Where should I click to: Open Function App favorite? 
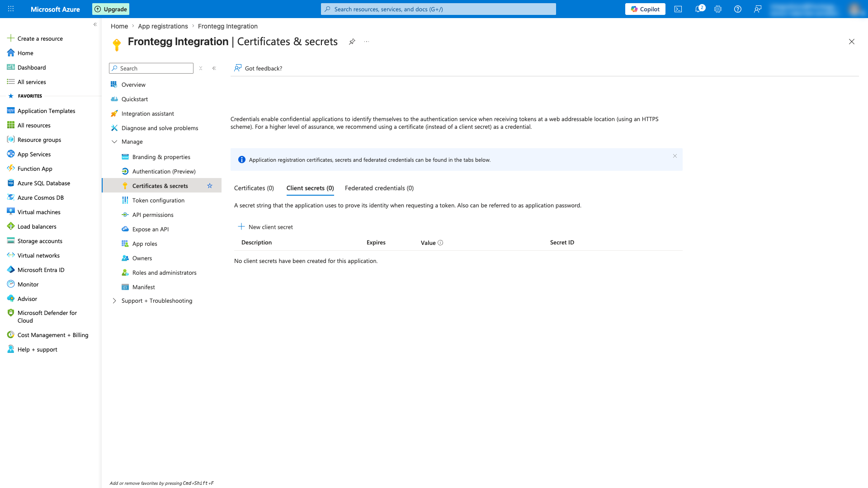[x=35, y=169]
